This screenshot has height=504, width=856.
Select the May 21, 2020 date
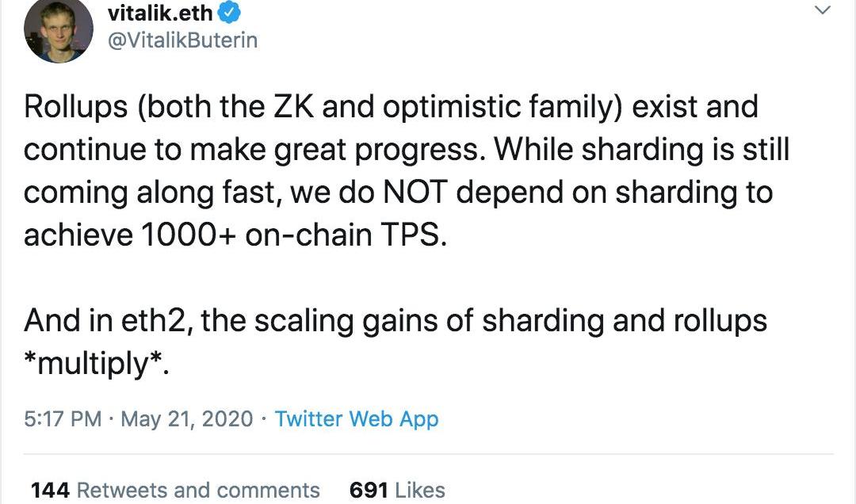coord(187,418)
